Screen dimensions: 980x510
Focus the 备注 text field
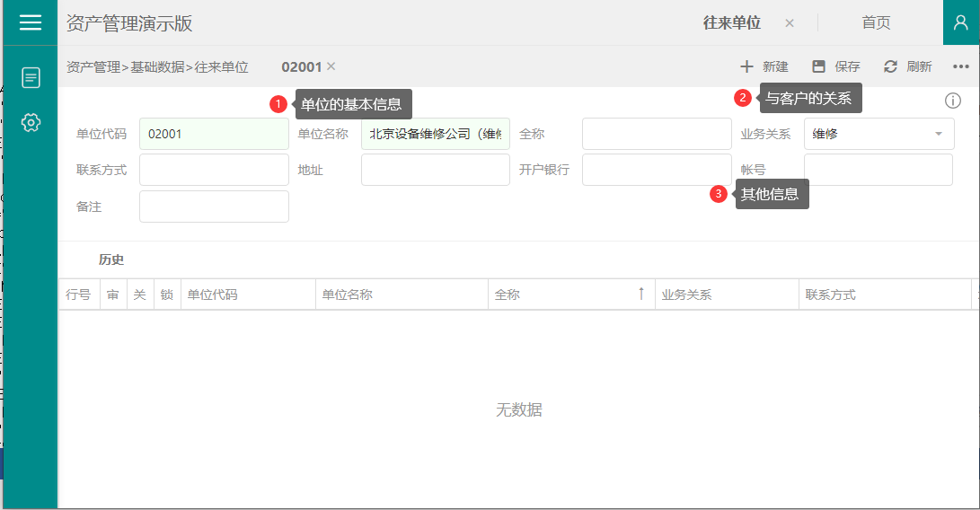click(x=214, y=207)
